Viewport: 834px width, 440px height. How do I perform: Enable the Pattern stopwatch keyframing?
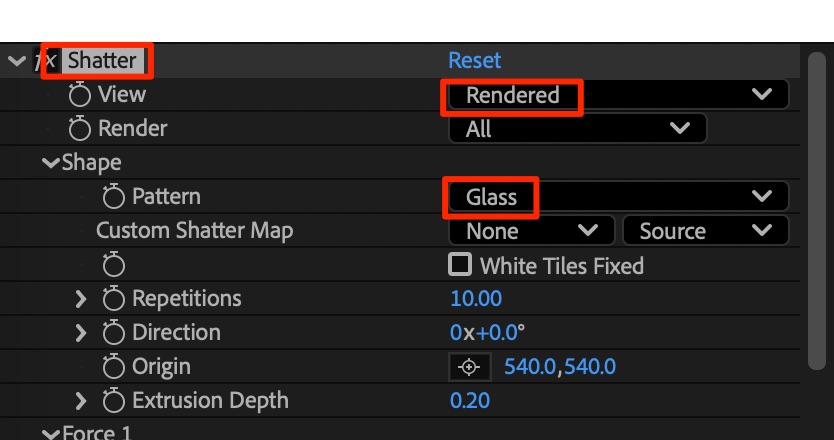pyautogui.click(x=114, y=197)
